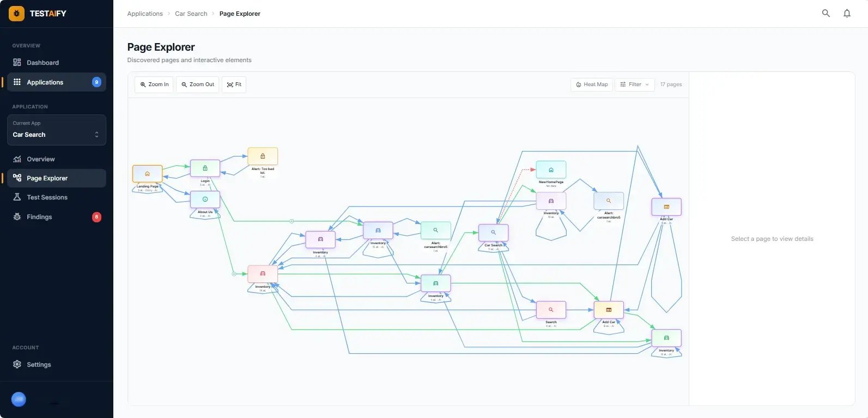This screenshot has width=868, height=418.
Task: Select the pink Inventory node with 14 elements
Action: [263, 274]
